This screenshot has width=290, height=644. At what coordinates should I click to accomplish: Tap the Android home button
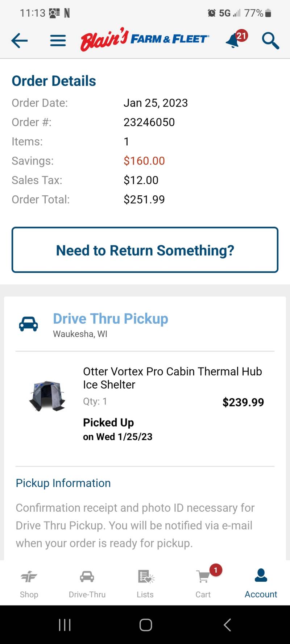145,625
